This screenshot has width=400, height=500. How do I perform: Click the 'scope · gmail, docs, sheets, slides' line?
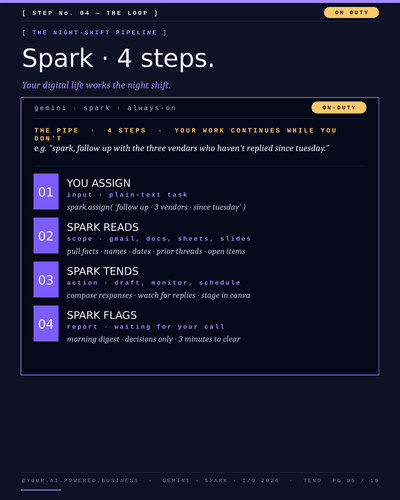159,239
